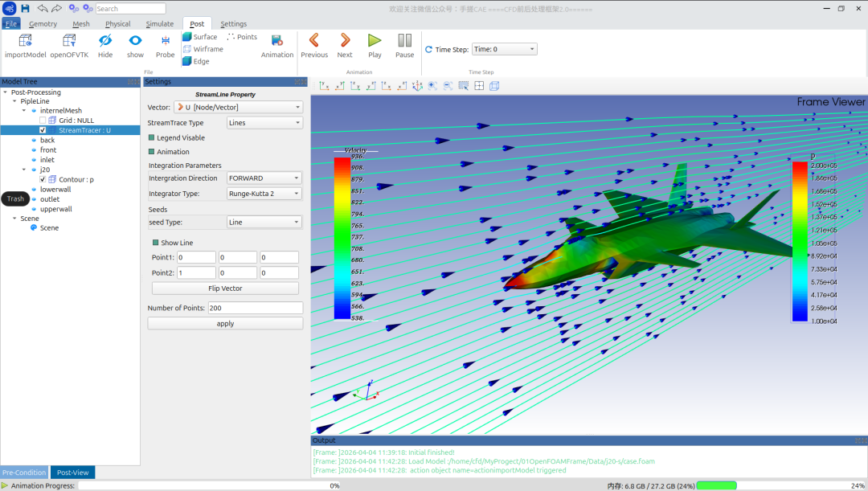Toggle the Animation checkbox in Settings
This screenshot has height=491, width=868.
(152, 152)
